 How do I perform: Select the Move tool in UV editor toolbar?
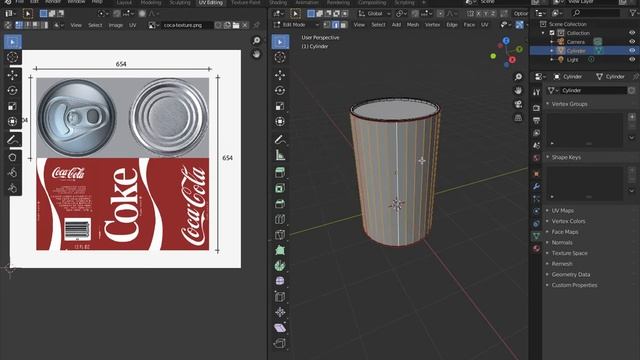pos(12,75)
